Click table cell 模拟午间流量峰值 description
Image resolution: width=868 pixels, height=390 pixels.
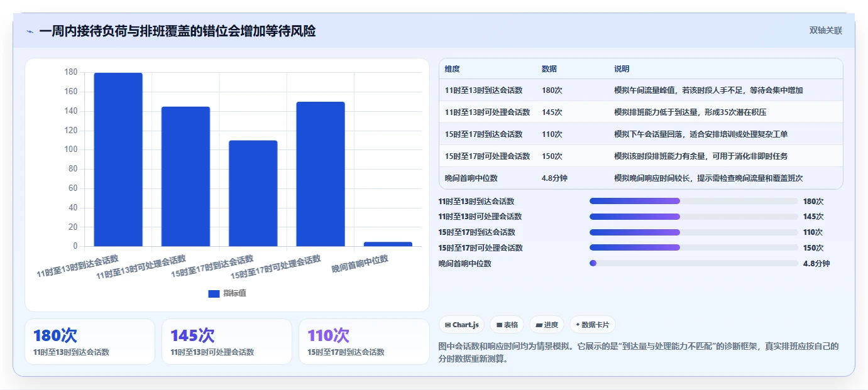[x=708, y=90]
